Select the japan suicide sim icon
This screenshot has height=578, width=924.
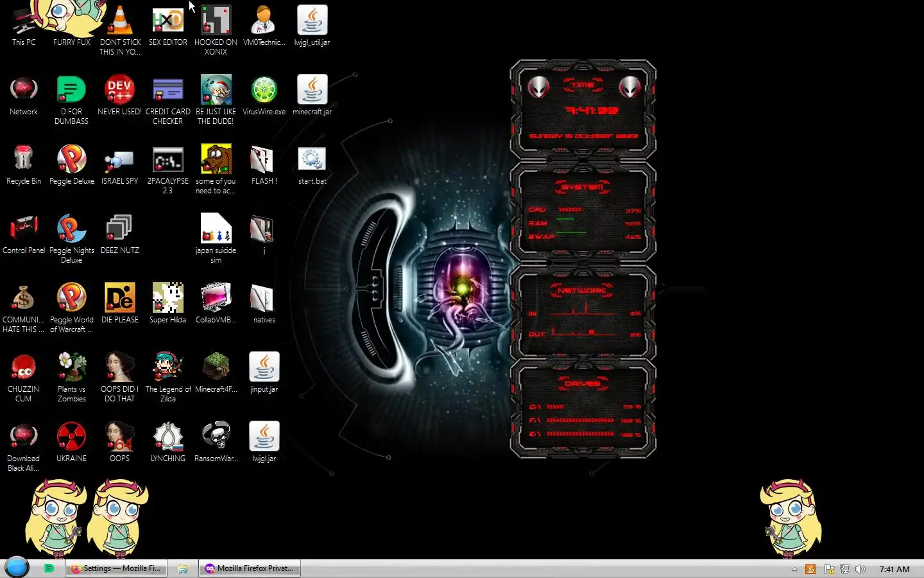coord(216,238)
